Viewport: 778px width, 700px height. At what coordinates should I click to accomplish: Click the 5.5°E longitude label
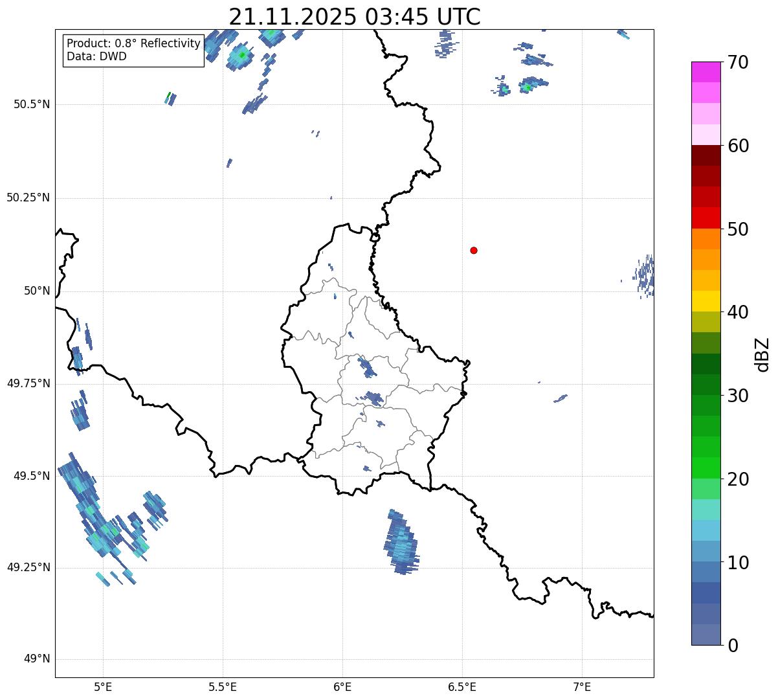click(x=223, y=686)
